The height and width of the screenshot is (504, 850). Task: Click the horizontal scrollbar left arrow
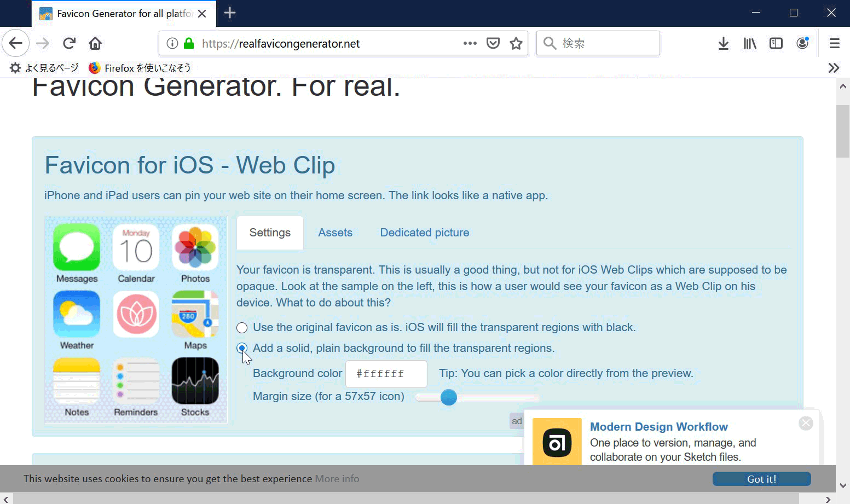pos(6,499)
